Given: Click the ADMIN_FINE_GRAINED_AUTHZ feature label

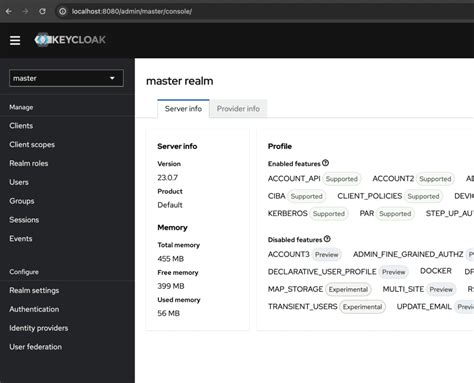Looking at the screenshot, I should point(408,254).
